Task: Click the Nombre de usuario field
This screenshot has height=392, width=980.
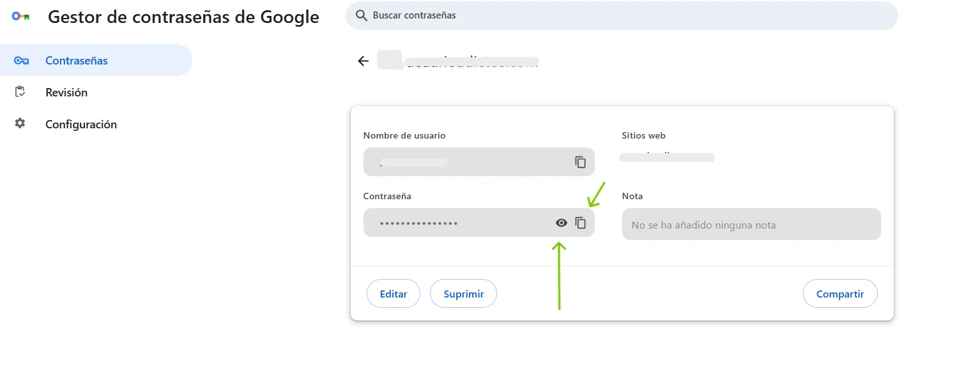Action: click(479, 162)
